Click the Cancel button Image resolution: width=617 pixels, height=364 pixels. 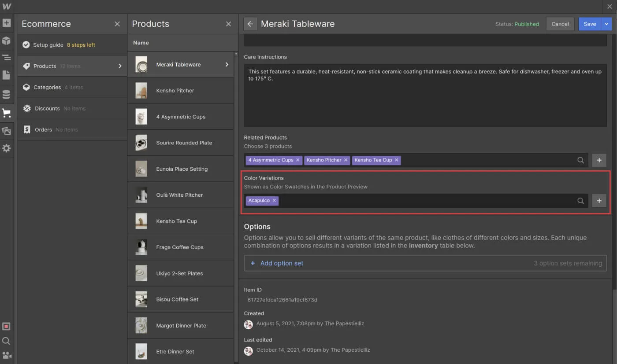[x=560, y=24]
